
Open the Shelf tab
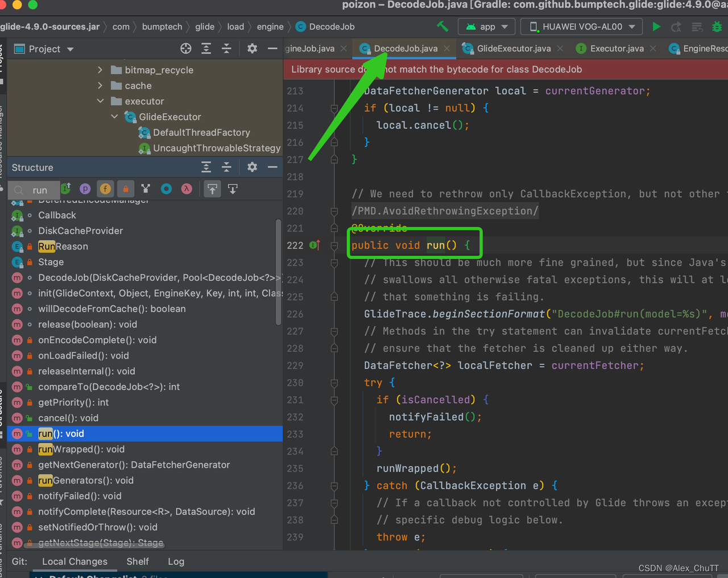tap(138, 562)
